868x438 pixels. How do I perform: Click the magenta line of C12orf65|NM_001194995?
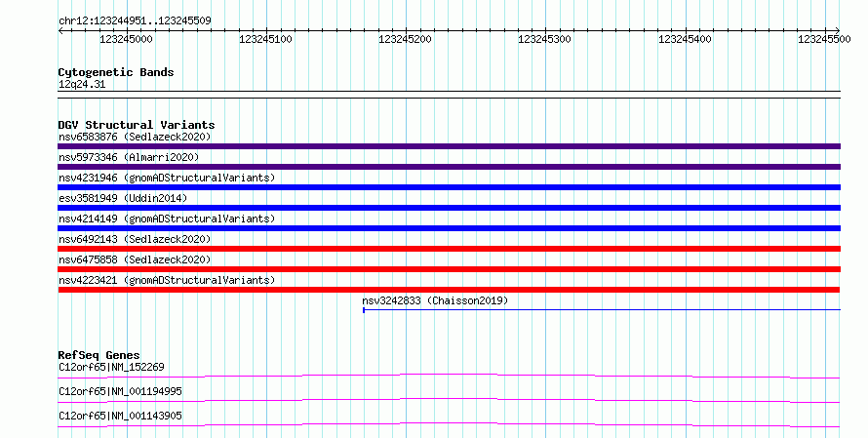449,401
